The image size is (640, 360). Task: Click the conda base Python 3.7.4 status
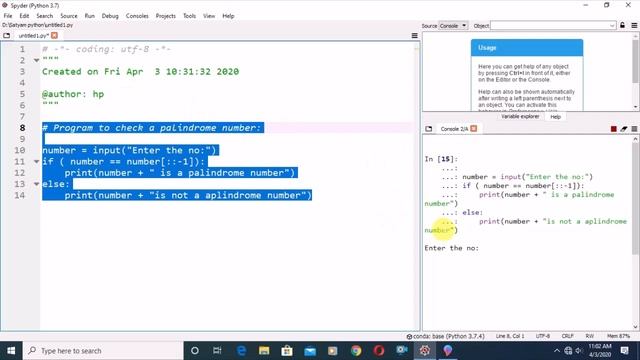coord(445,336)
